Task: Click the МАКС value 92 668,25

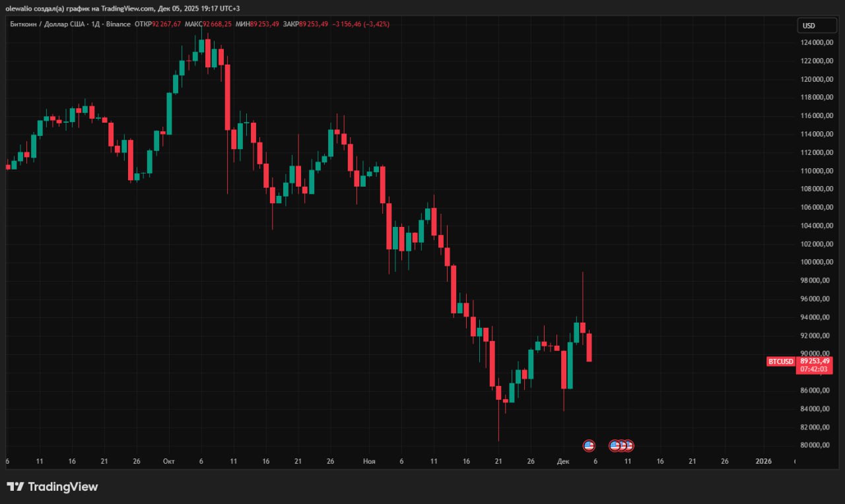Action: coord(217,24)
